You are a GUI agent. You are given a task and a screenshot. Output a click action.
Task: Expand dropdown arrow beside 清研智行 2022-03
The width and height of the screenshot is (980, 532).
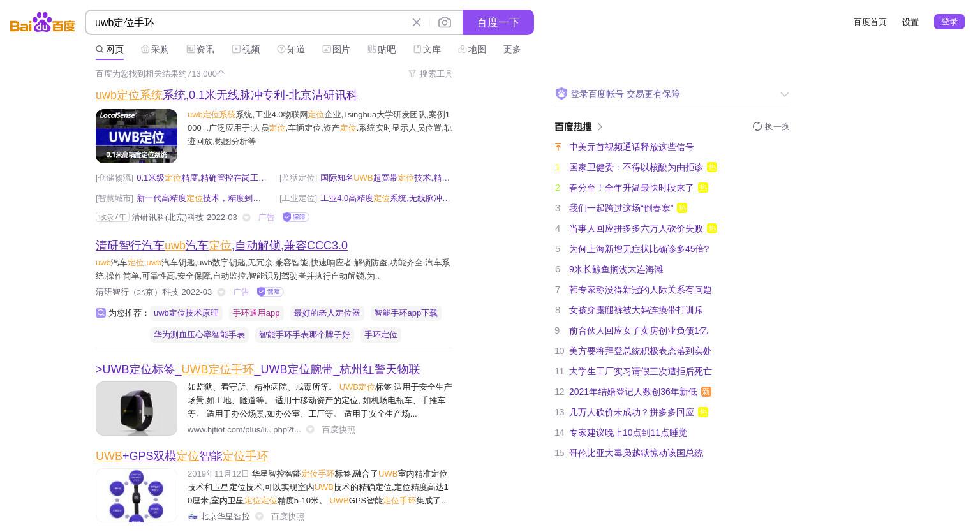click(x=221, y=292)
